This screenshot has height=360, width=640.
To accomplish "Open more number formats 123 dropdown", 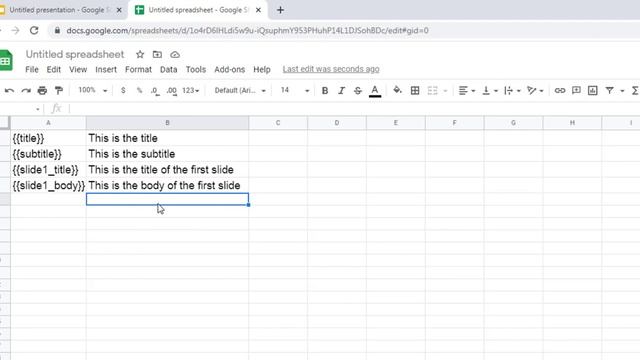I will [x=191, y=91].
